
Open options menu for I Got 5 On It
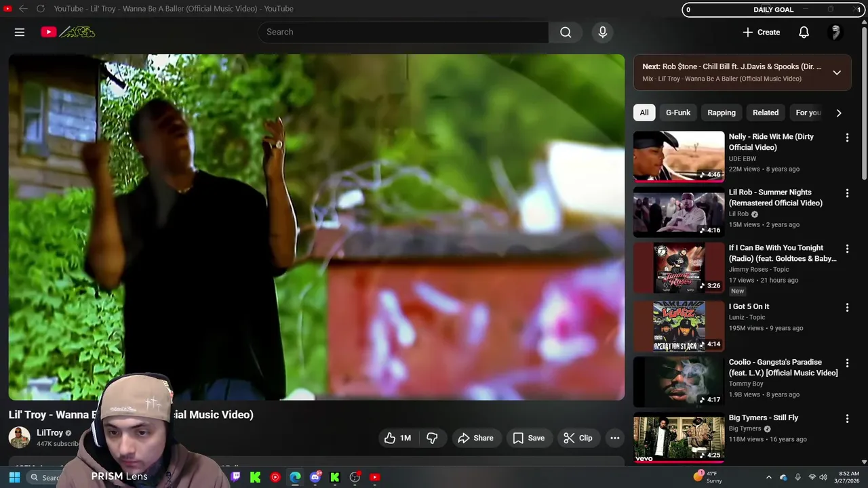tap(847, 308)
